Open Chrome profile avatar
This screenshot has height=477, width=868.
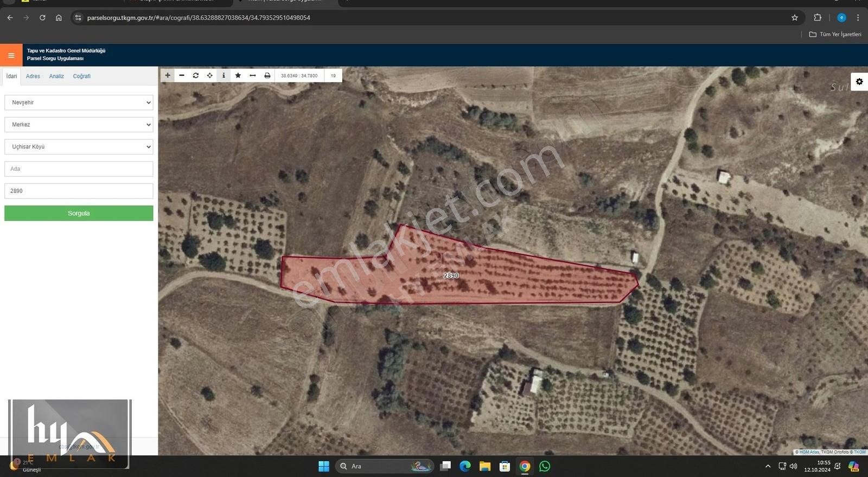coord(841,18)
